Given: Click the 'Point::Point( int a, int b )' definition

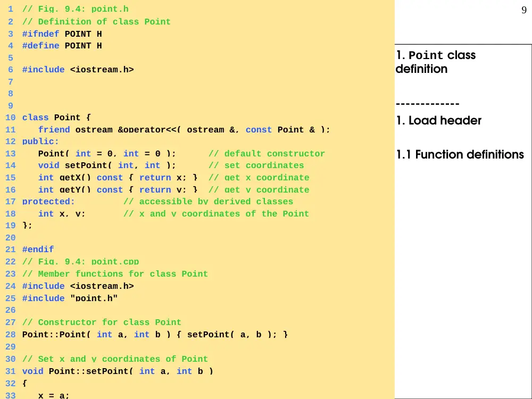Looking at the screenshot, I should (155, 335).
